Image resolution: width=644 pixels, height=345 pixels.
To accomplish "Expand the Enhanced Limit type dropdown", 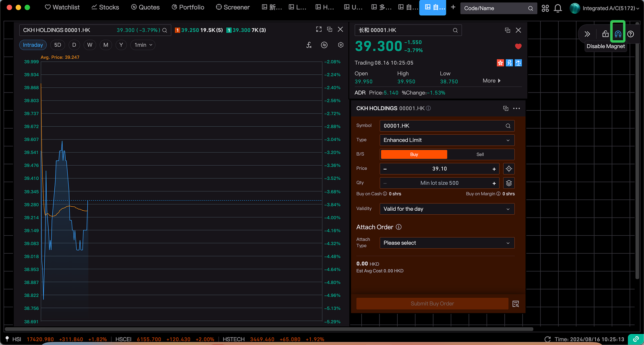I will click(x=447, y=140).
